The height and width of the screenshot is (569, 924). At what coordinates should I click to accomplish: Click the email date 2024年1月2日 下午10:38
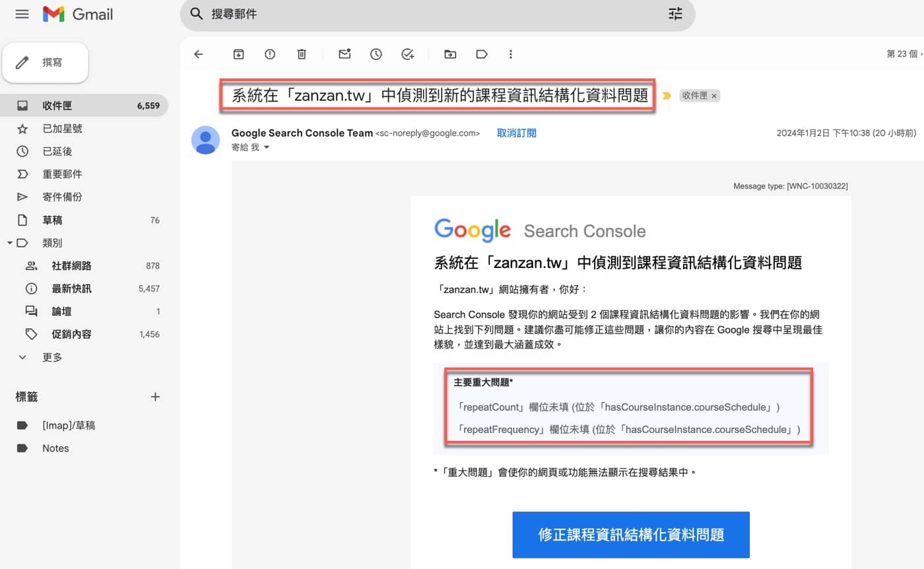click(x=824, y=133)
